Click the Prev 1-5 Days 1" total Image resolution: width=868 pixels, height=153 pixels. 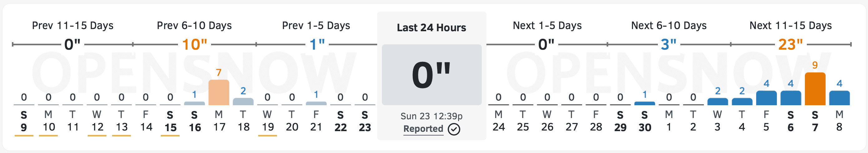317,44
